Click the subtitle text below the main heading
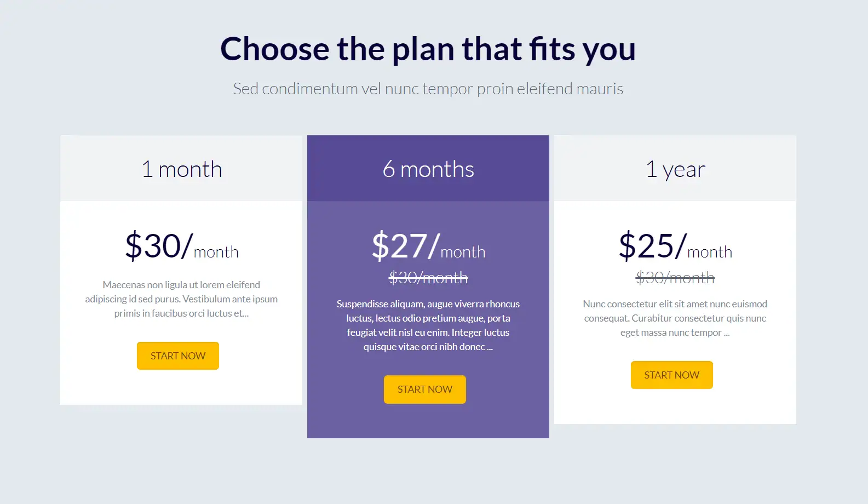The image size is (868, 504). 428,88
